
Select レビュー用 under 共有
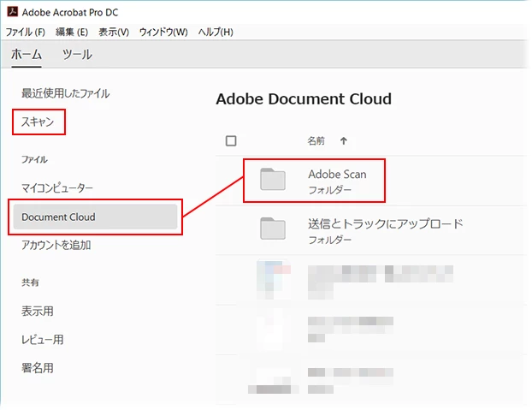(x=43, y=340)
